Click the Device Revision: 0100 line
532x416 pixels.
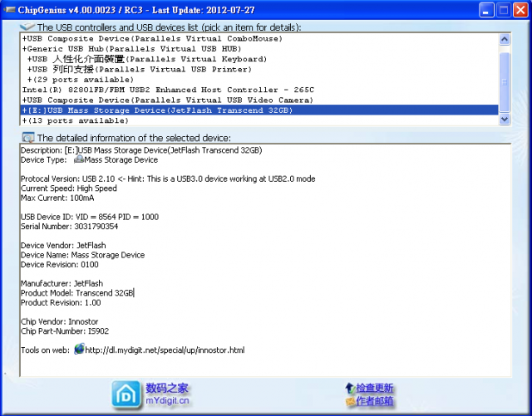60,264
